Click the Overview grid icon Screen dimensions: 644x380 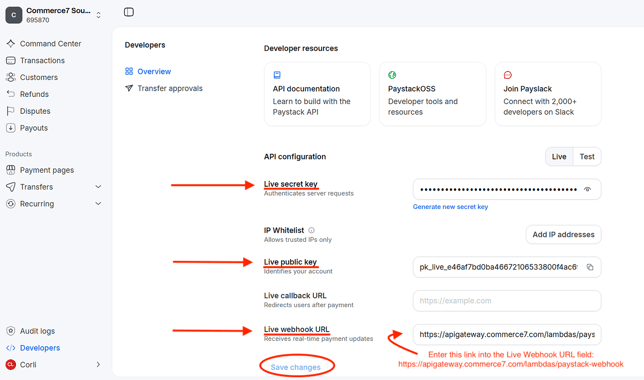tap(129, 71)
